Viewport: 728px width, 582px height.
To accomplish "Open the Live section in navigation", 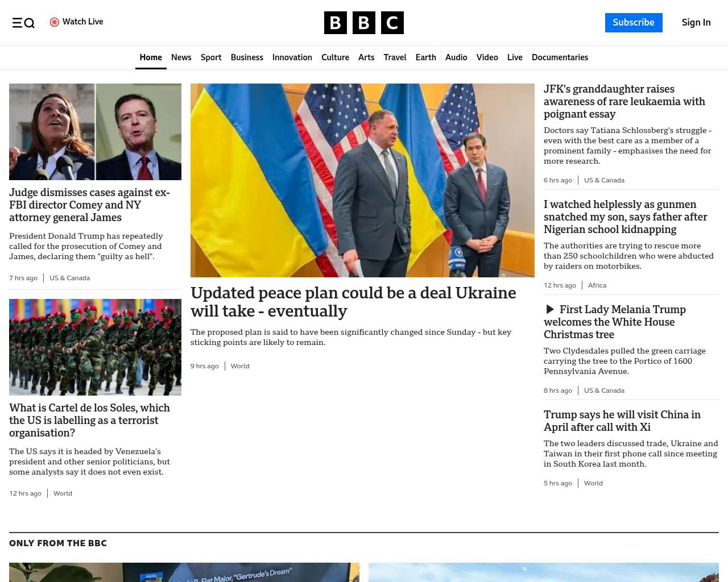I will tap(515, 57).
